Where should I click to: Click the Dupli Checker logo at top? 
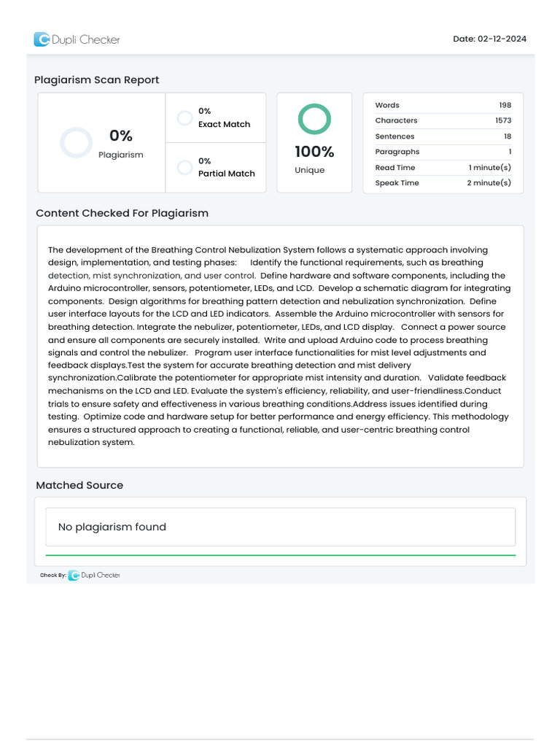point(77,39)
